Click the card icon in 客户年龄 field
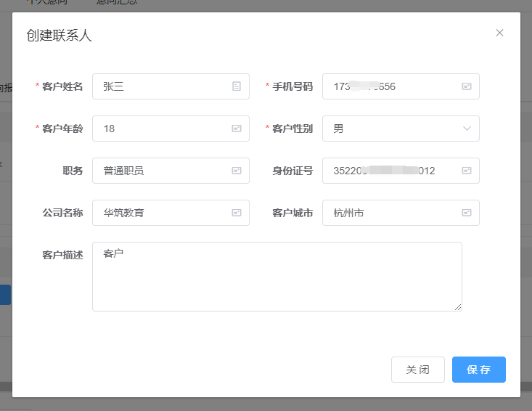 237,129
